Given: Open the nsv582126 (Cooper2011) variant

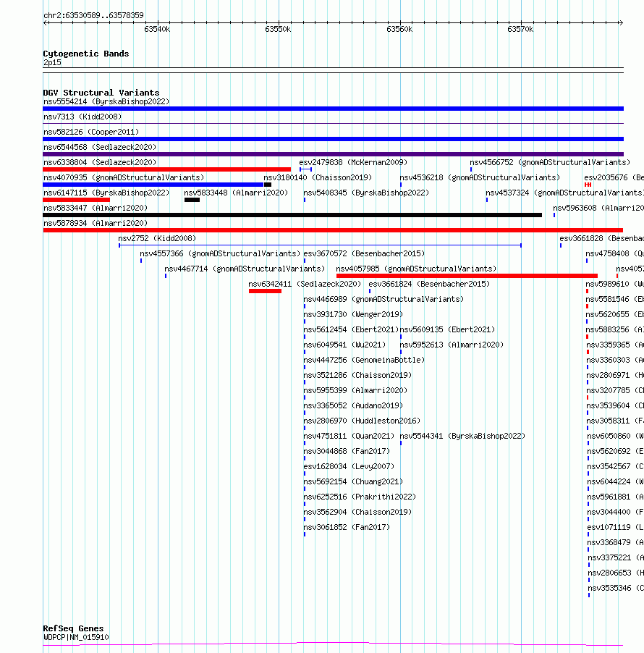Looking at the screenshot, I should (x=91, y=132).
